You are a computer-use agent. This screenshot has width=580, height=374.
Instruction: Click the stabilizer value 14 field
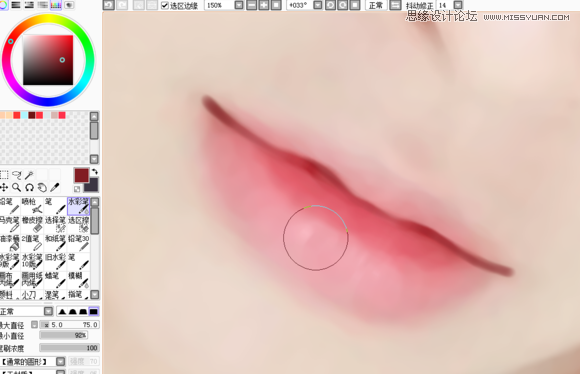point(445,5)
